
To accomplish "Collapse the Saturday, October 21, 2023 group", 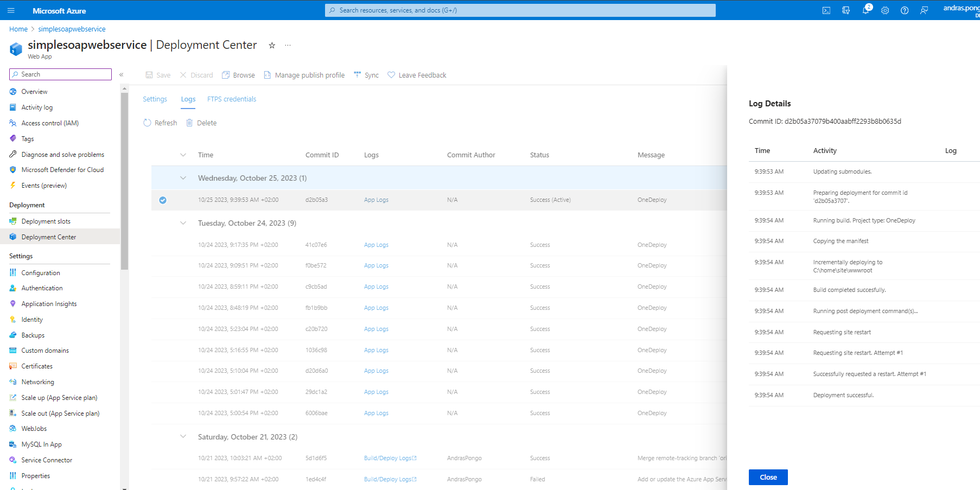I will (x=183, y=437).
